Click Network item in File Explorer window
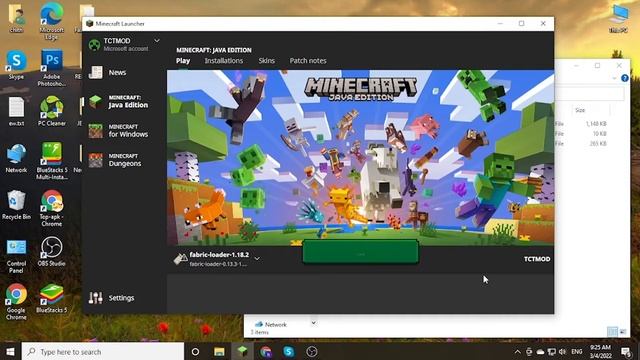This screenshot has height=360, width=640. pos(271,325)
